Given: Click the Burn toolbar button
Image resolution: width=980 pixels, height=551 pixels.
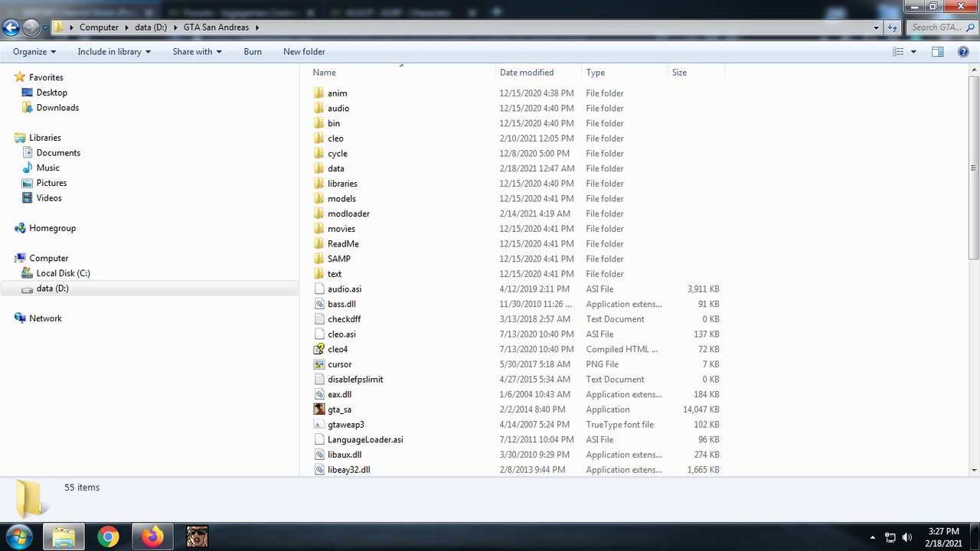Looking at the screenshot, I should click(253, 52).
